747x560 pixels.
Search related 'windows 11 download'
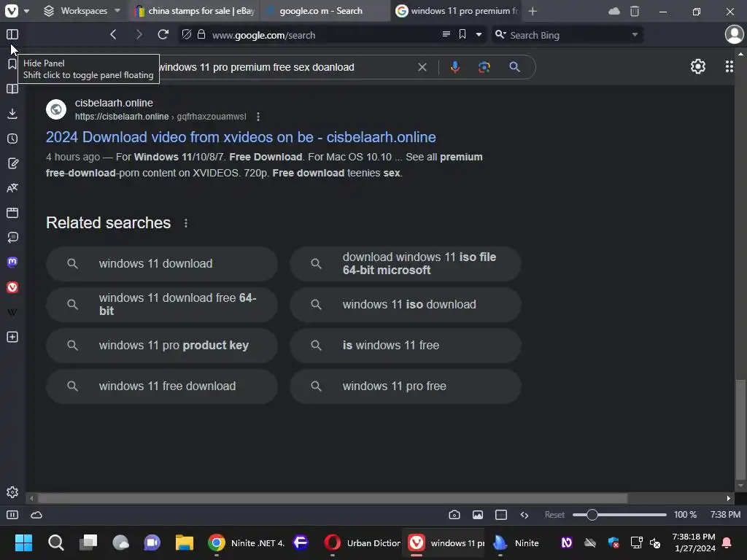[161, 264]
